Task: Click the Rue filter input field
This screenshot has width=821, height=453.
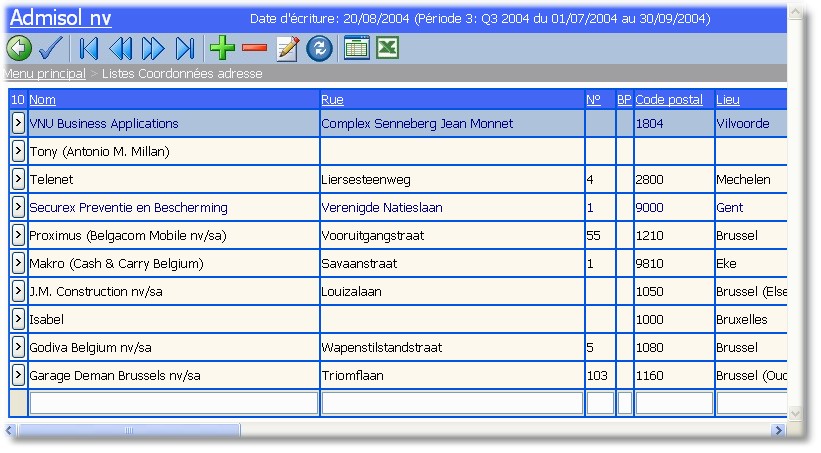Action: pos(452,403)
